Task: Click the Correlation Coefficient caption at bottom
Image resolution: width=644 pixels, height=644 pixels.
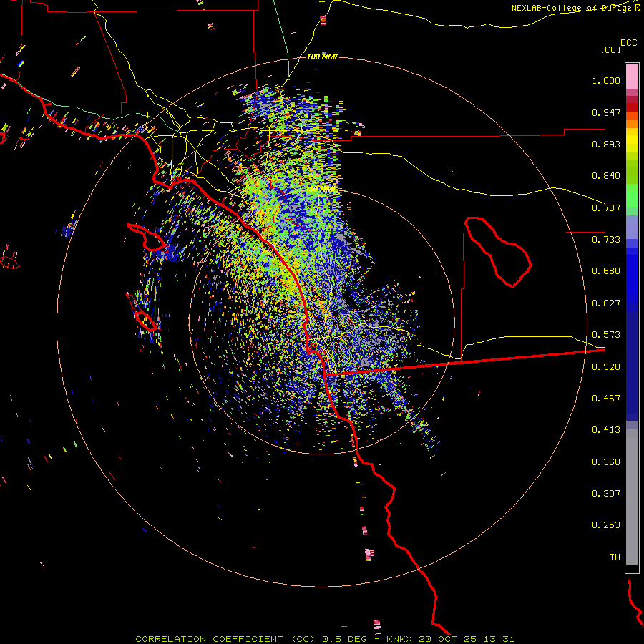Action: click(x=324, y=639)
